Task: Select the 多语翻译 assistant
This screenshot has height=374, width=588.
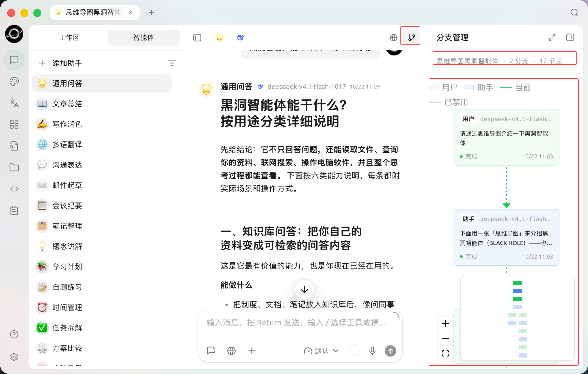Action: point(102,145)
